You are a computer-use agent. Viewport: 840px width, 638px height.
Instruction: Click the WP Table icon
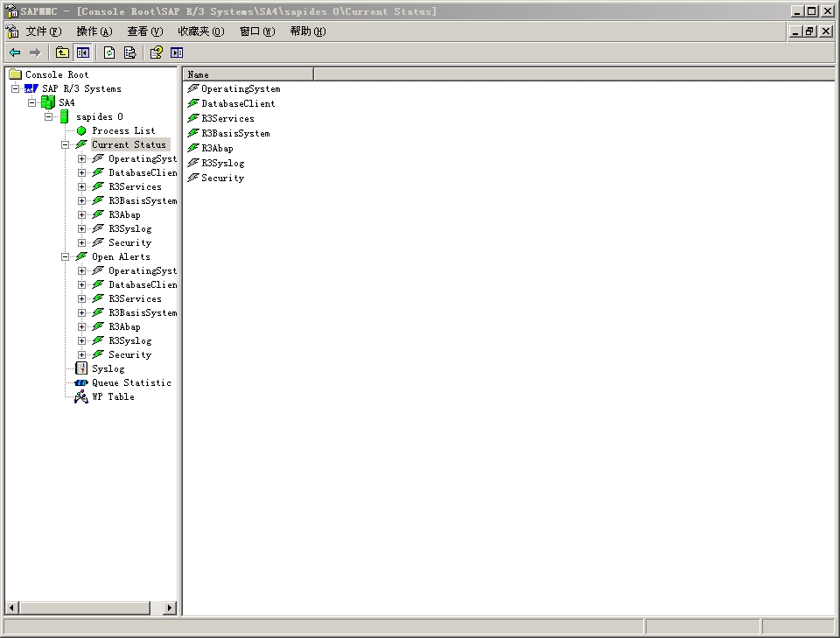(x=81, y=396)
